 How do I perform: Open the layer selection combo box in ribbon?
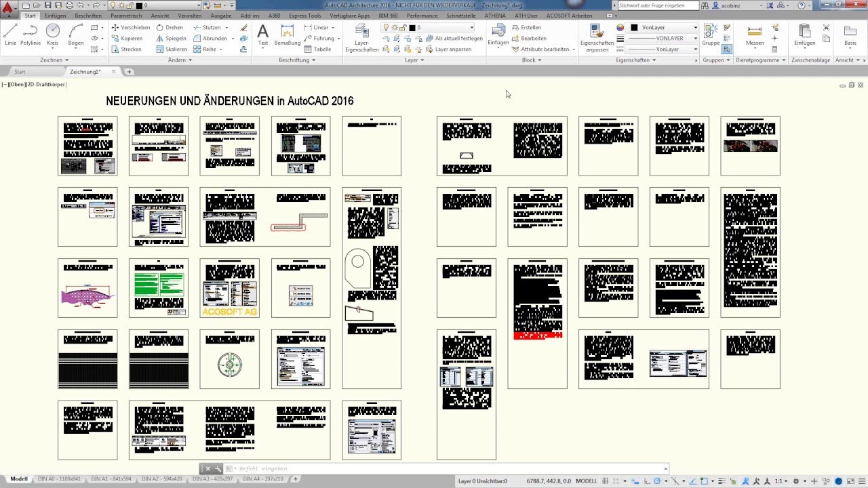(428, 28)
